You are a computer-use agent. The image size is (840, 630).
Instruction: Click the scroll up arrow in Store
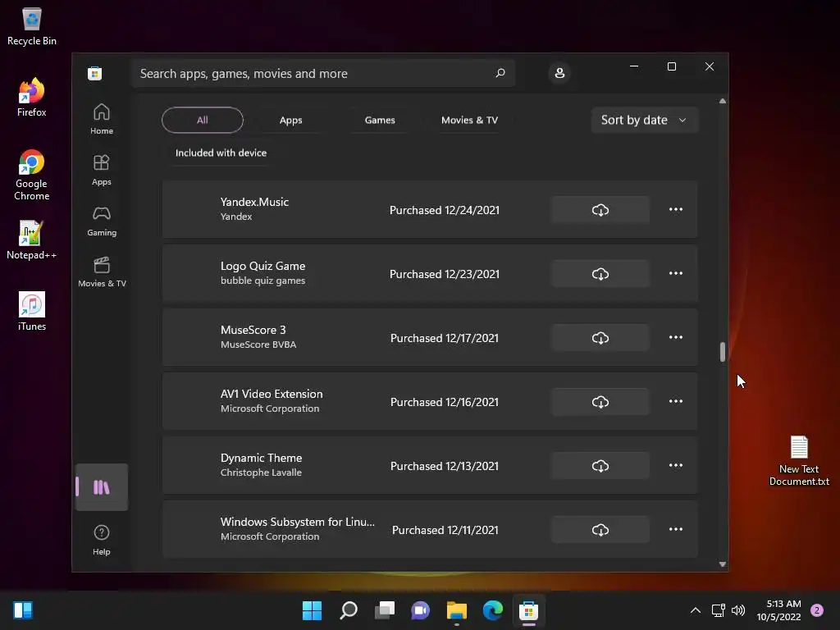click(x=723, y=101)
